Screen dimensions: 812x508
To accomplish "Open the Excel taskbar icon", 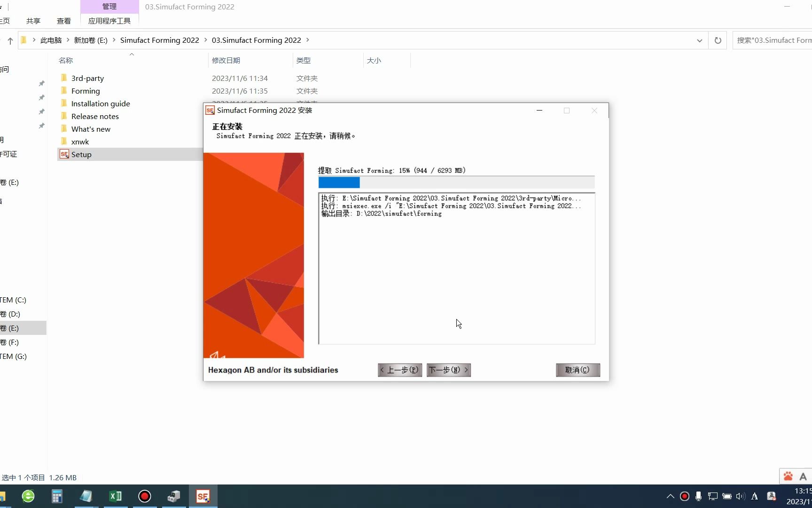I will pyautogui.click(x=115, y=496).
